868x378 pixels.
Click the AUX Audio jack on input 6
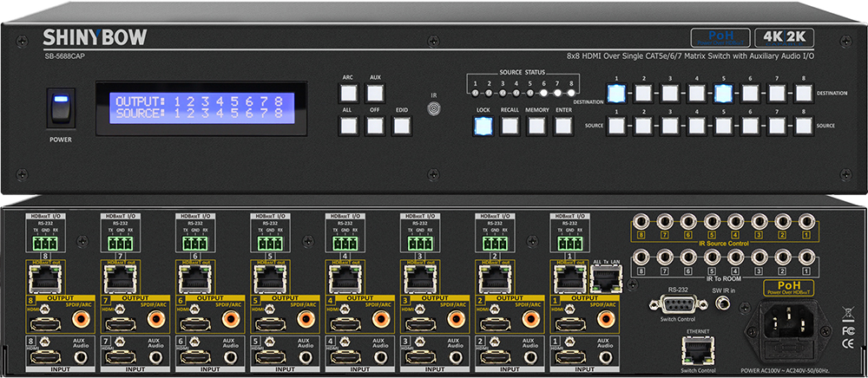pyautogui.click(x=231, y=357)
